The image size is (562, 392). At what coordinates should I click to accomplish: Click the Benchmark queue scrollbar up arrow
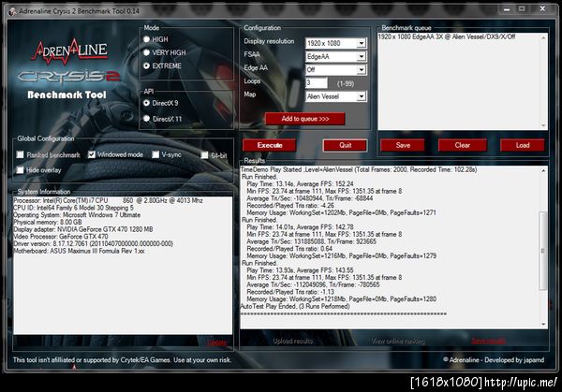tap(543, 38)
